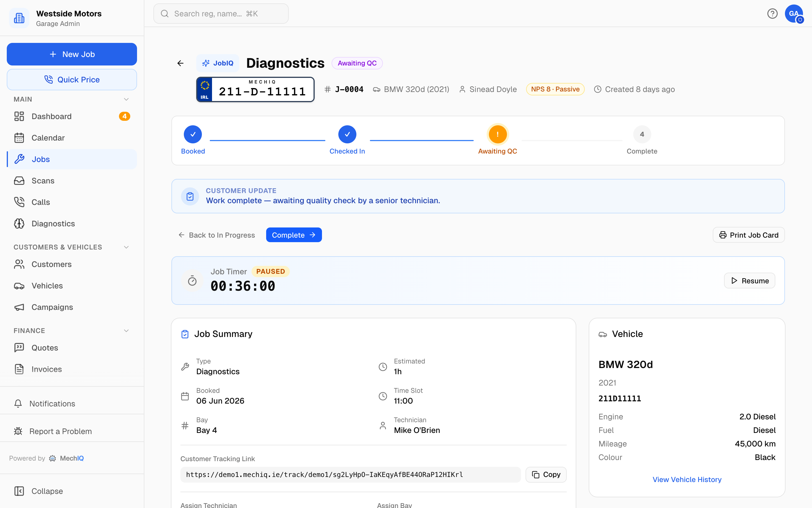This screenshot has width=812, height=508.
Task: Select Jobs in the sidebar
Action: pos(72,159)
